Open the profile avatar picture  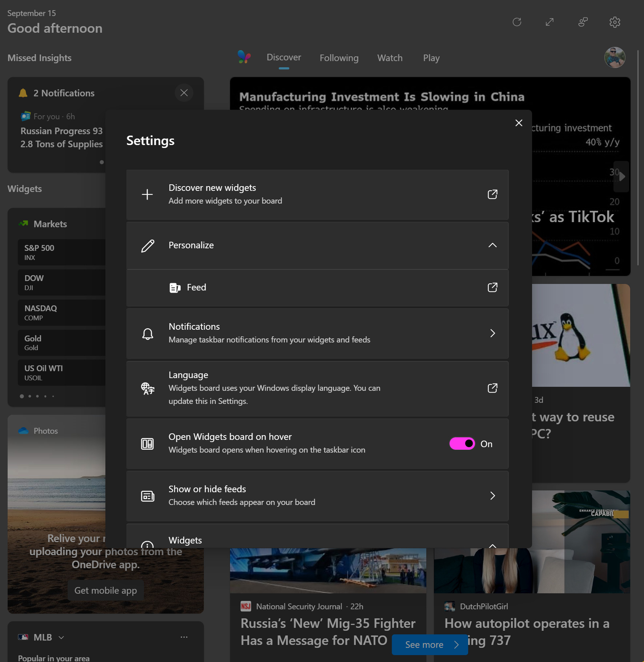pos(615,57)
